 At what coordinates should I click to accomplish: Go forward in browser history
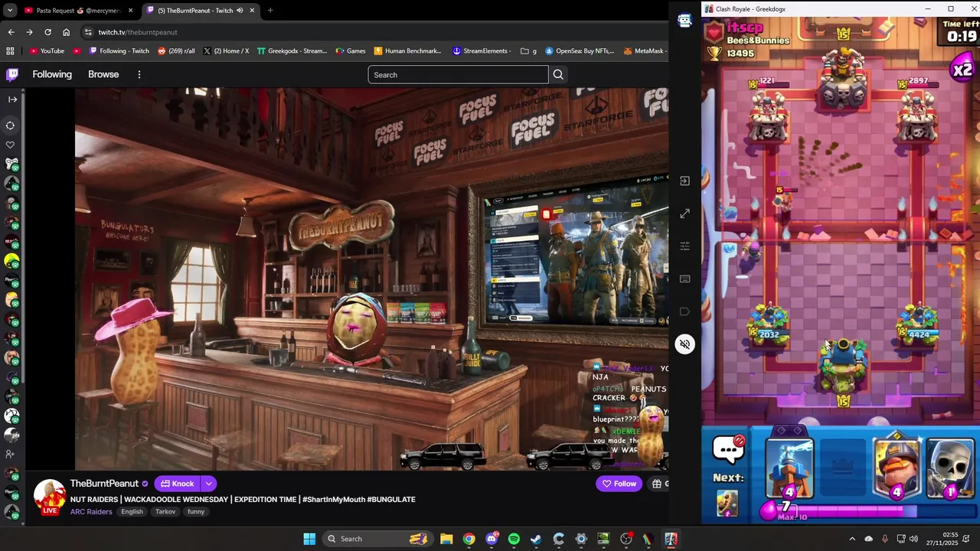coord(29,32)
